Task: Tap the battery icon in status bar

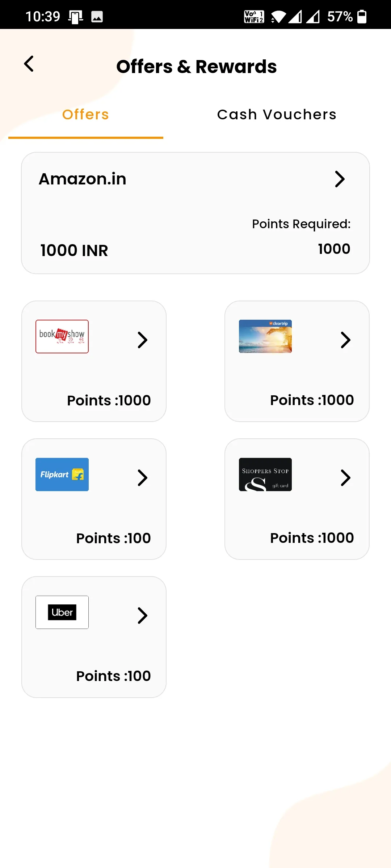Action: [x=362, y=17]
